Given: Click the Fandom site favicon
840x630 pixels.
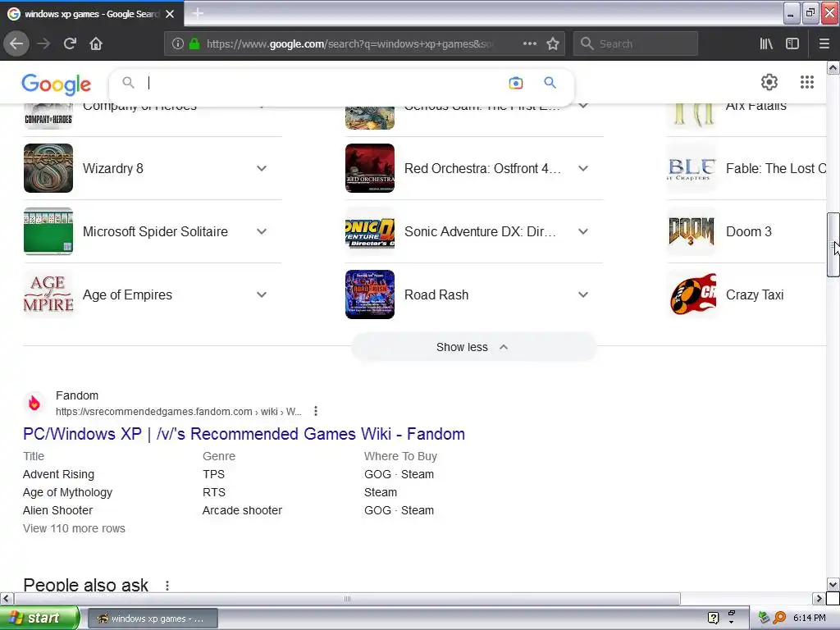Looking at the screenshot, I should (34, 403).
